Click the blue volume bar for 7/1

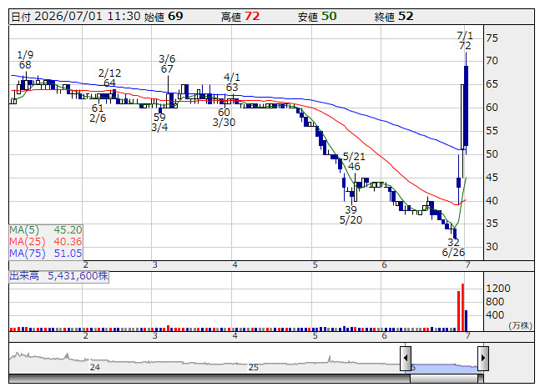(x=466, y=321)
